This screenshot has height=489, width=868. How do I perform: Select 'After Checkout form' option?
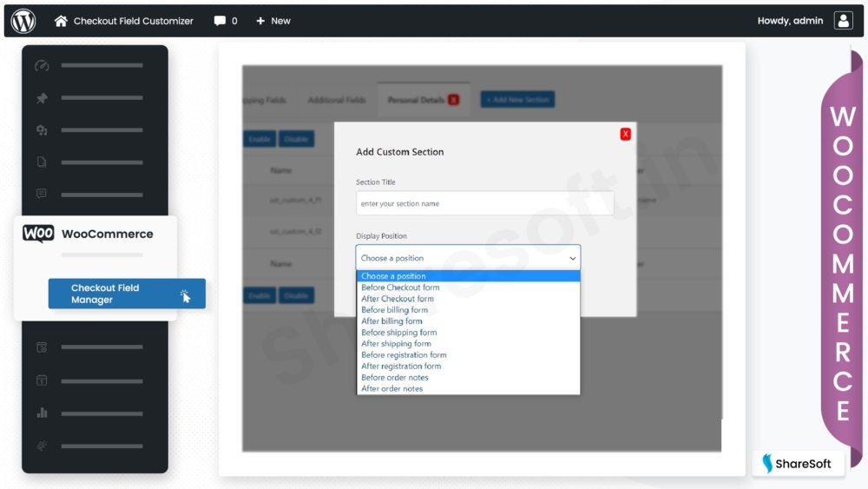click(x=469, y=299)
